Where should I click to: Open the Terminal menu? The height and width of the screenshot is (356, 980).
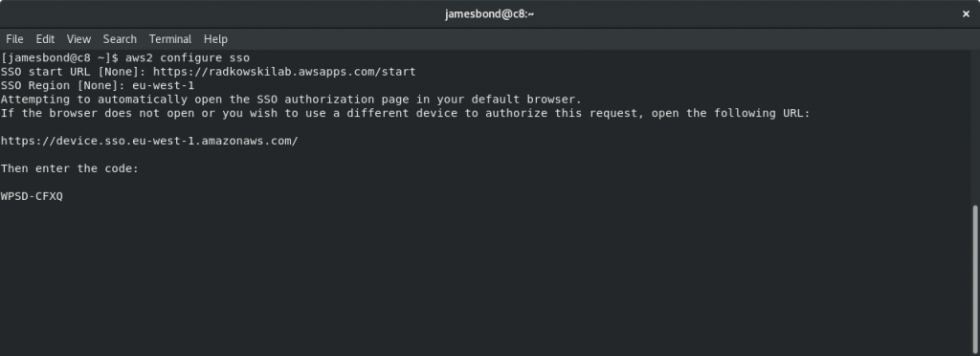170,38
